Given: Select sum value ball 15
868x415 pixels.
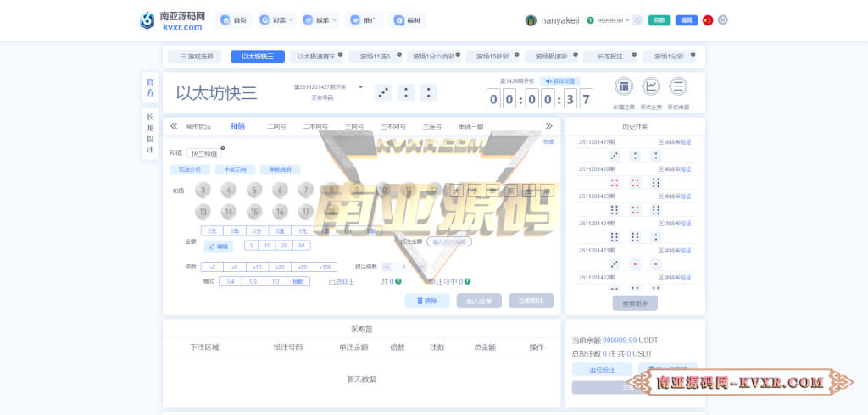Looking at the screenshot, I should click(254, 211).
